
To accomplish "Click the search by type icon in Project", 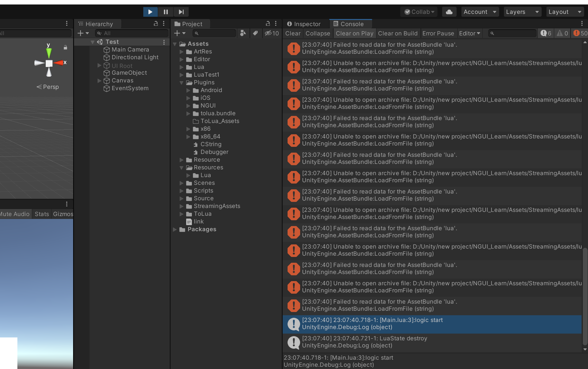I will [243, 33].
